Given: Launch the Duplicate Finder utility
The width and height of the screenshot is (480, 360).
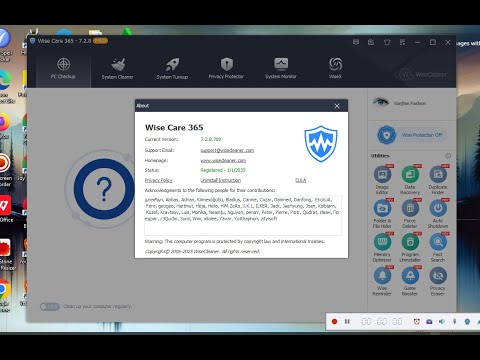Looking at the screenshot, I should point(438,179).
